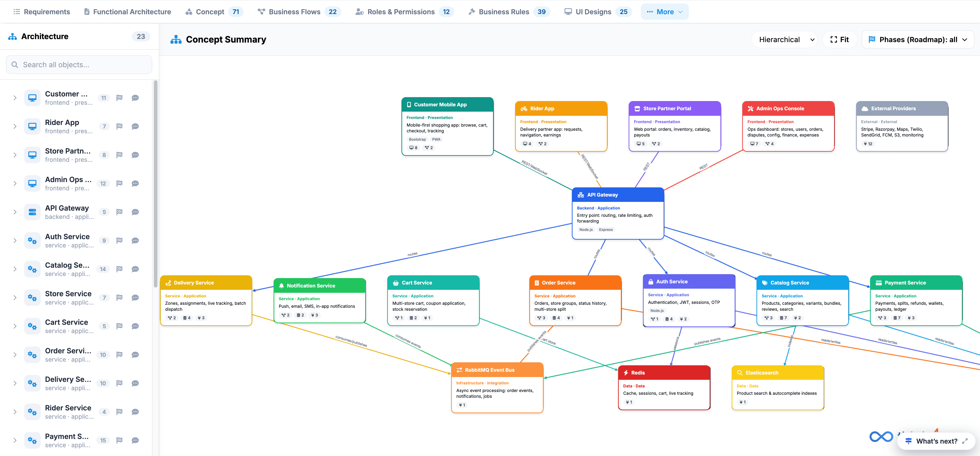Screen dimensions: 980x456
Task: Click the PWA tag on Customer Mobile App
Action: click(x=436, y=139)
